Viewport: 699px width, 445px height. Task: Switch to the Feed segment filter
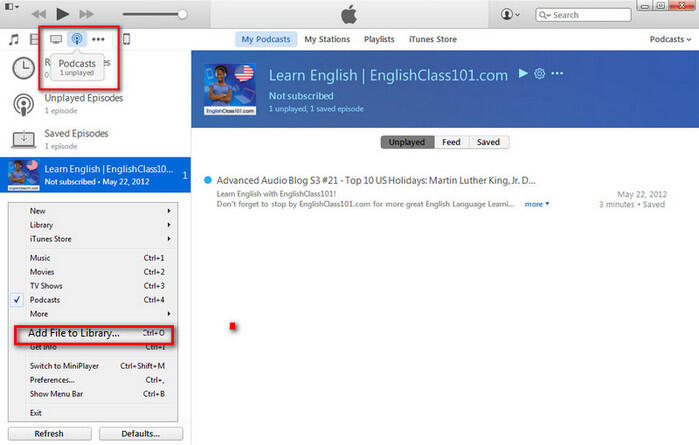pos(451,142)
